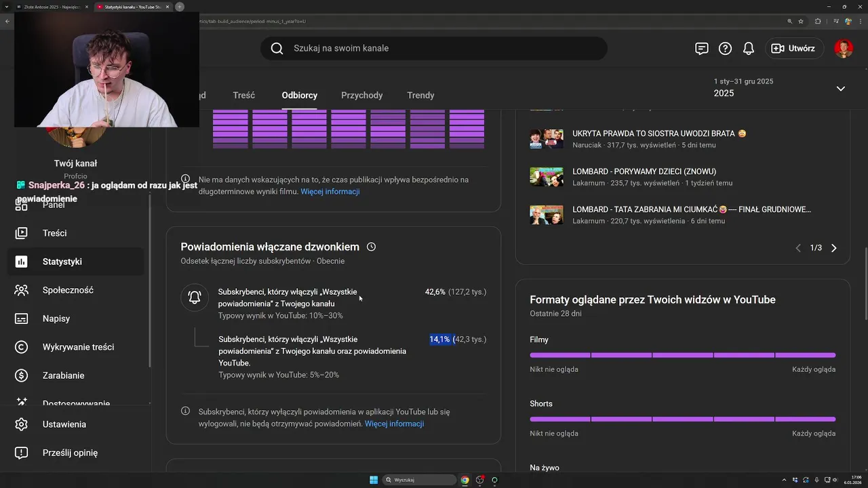Click the copyright icon for Wykrywanie treści
Screen dimensions: 868x488
[22, 347]
